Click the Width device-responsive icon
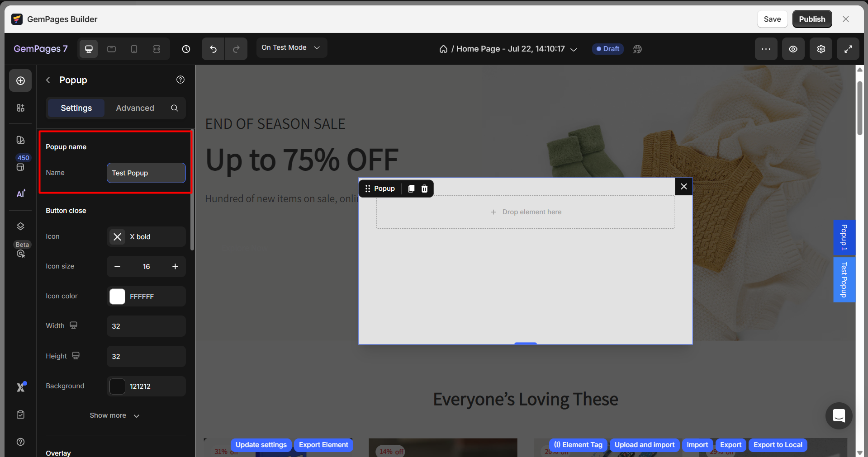The width and height of the screenshot is (868, 457). coord(73,325)
